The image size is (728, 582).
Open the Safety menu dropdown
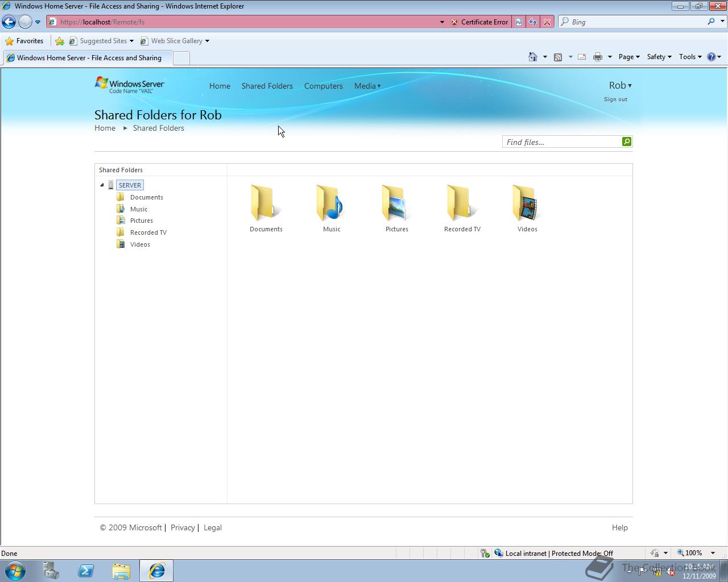[659, 57]
